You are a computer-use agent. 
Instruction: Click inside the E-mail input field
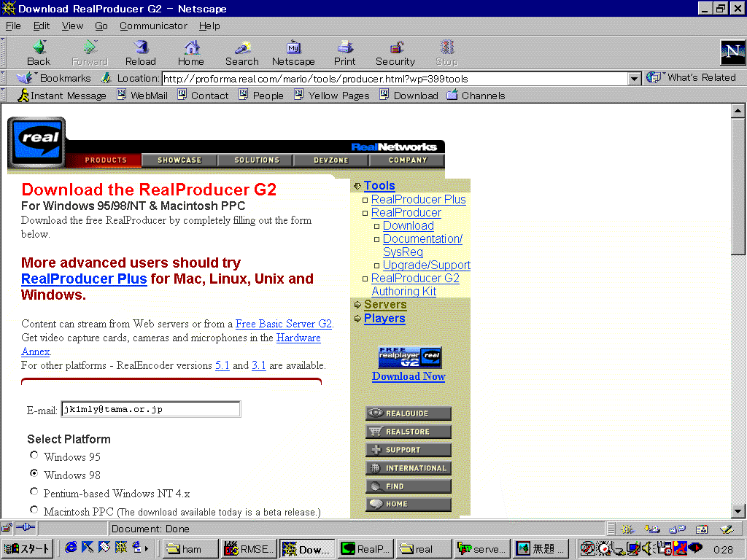click(x=150, y=410)
